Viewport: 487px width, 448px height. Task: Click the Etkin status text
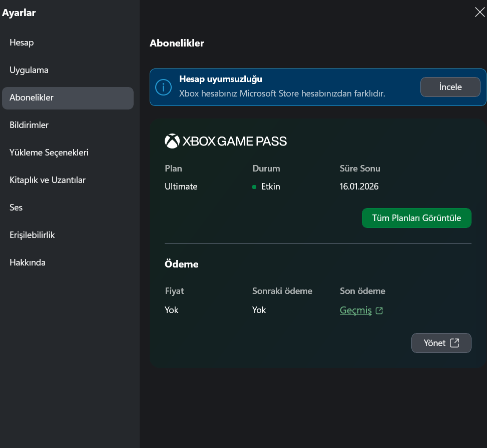point(270,186)
